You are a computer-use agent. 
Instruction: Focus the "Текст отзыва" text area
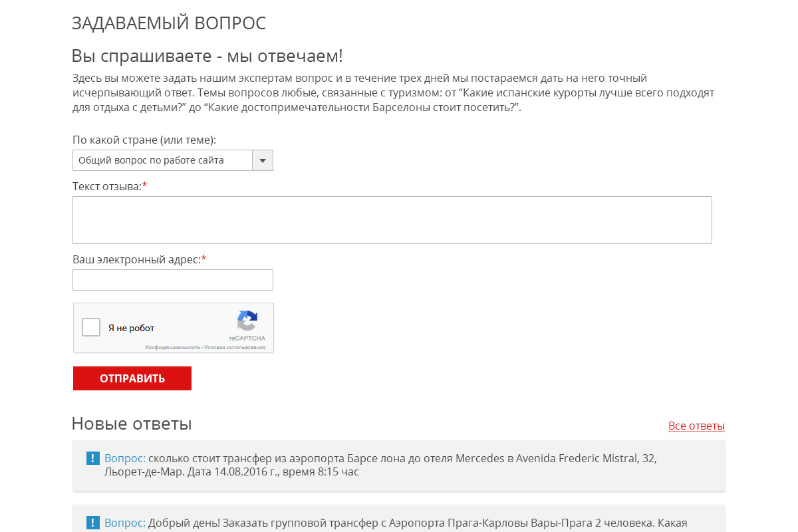392,220
